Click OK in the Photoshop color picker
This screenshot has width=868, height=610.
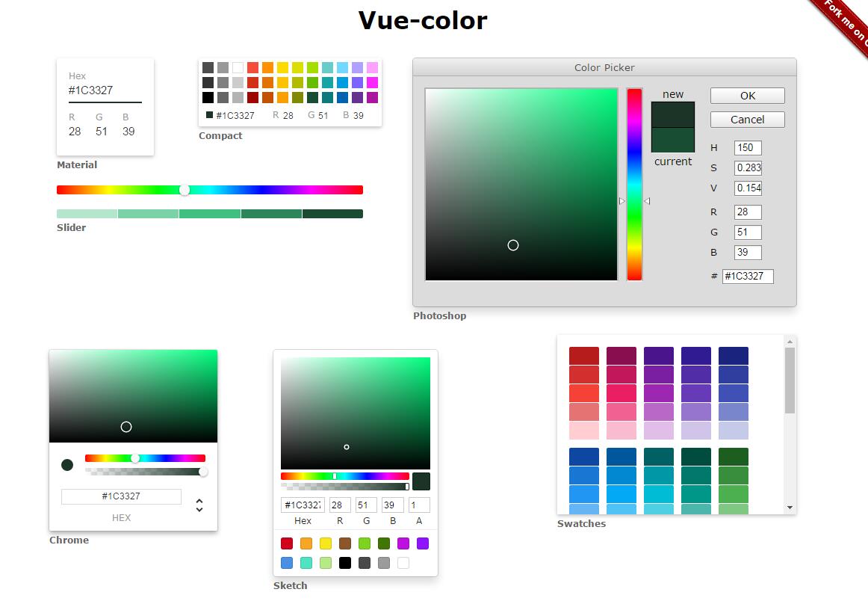[747, 96]
